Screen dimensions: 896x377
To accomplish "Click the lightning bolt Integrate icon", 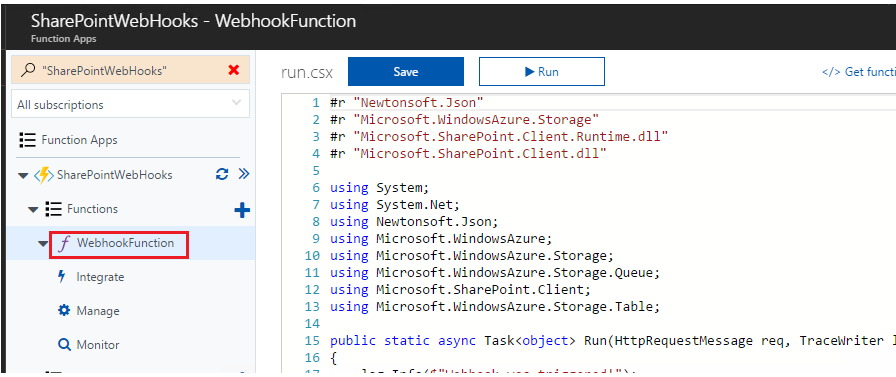I will (x=62, y=277).
